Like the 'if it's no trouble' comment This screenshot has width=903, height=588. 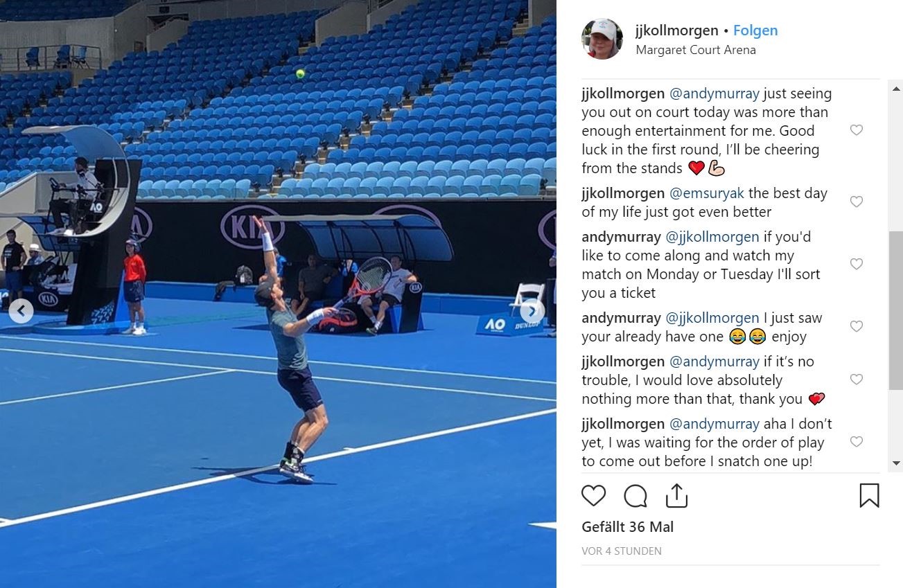(857, 380)
